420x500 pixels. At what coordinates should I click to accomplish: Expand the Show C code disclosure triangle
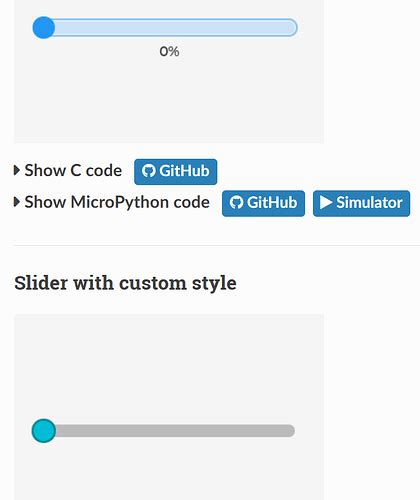point(16,170)
